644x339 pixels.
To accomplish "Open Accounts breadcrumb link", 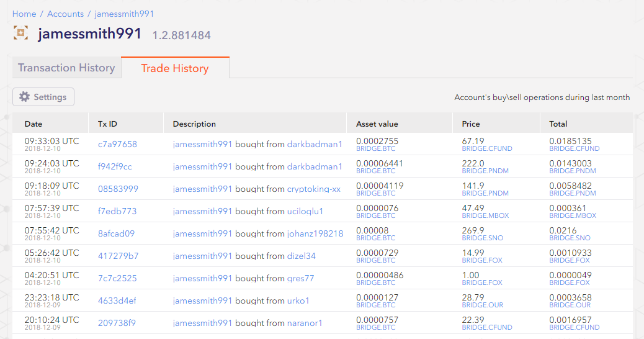I will 66,14.
